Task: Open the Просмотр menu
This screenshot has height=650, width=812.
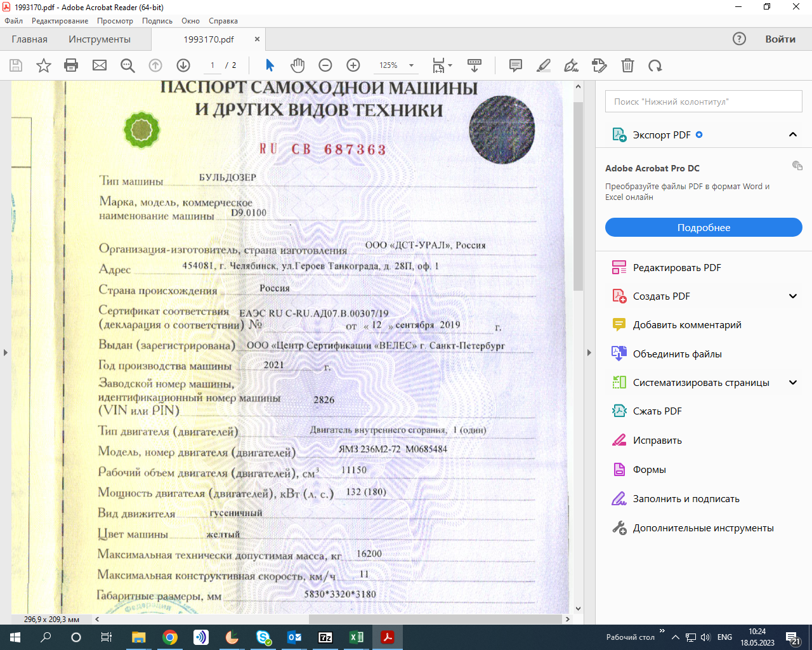Action: click(115, 21)
